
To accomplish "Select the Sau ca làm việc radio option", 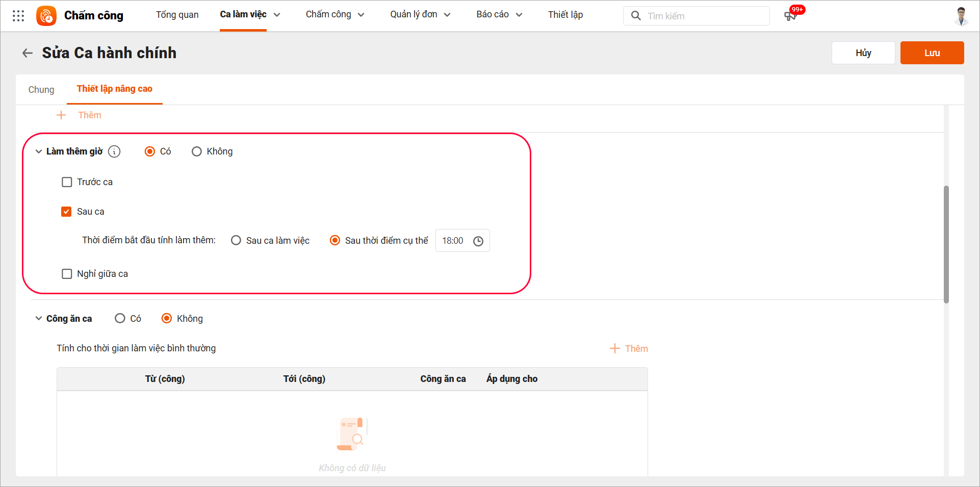I will tap(236, 240).
